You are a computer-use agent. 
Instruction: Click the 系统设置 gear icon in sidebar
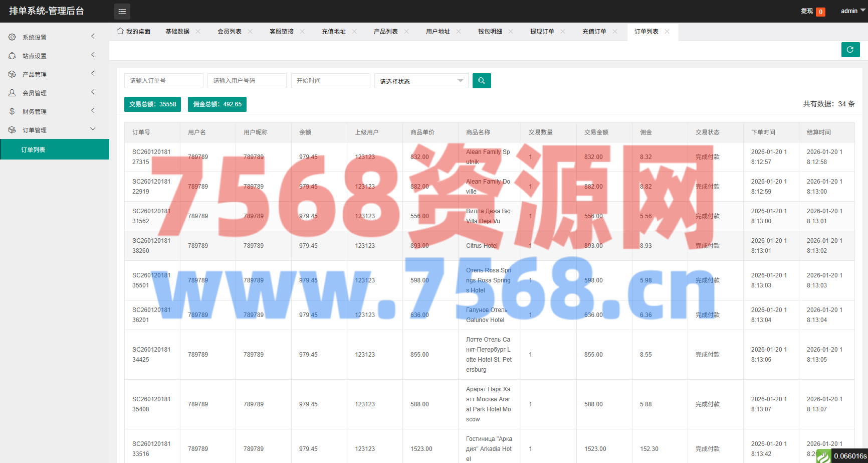tap(12, 37)
